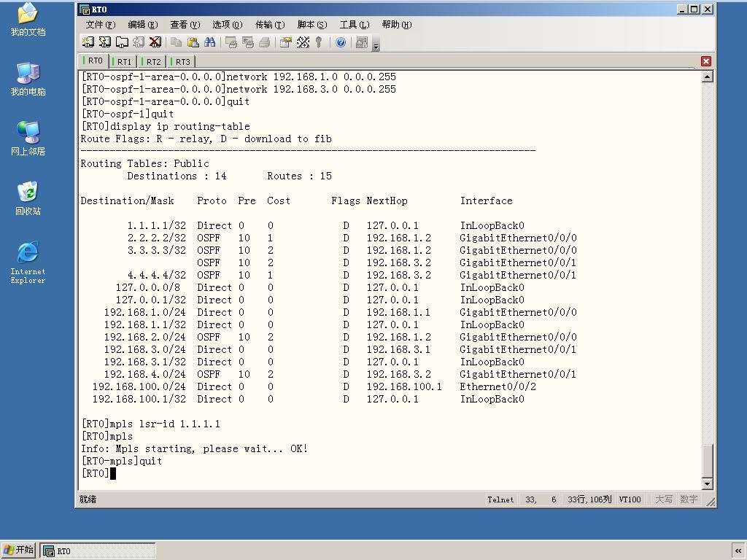The image size is (747, 560).
Task: Click the Find binoculars icon
Action: click(209, 42)
